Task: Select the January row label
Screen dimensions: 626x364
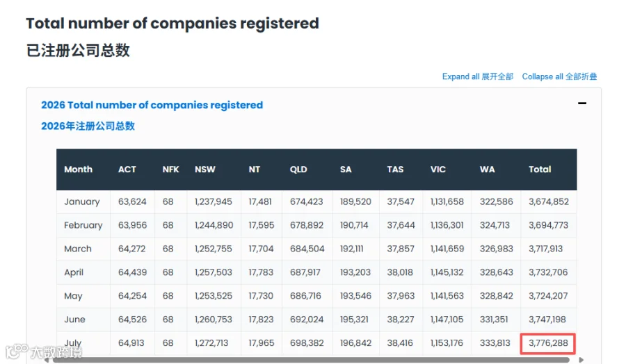Action: [82, 201]
